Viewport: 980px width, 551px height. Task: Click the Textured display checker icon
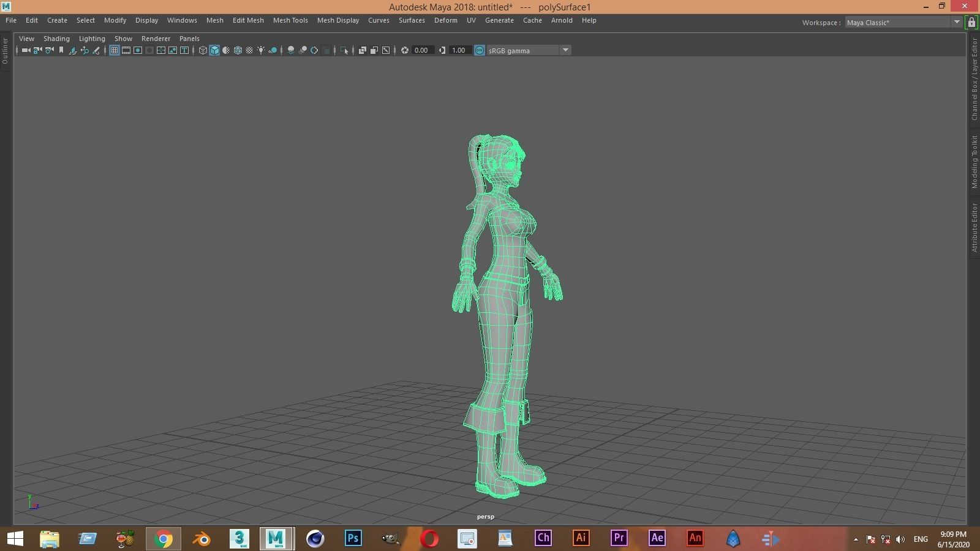pos(249,50)
